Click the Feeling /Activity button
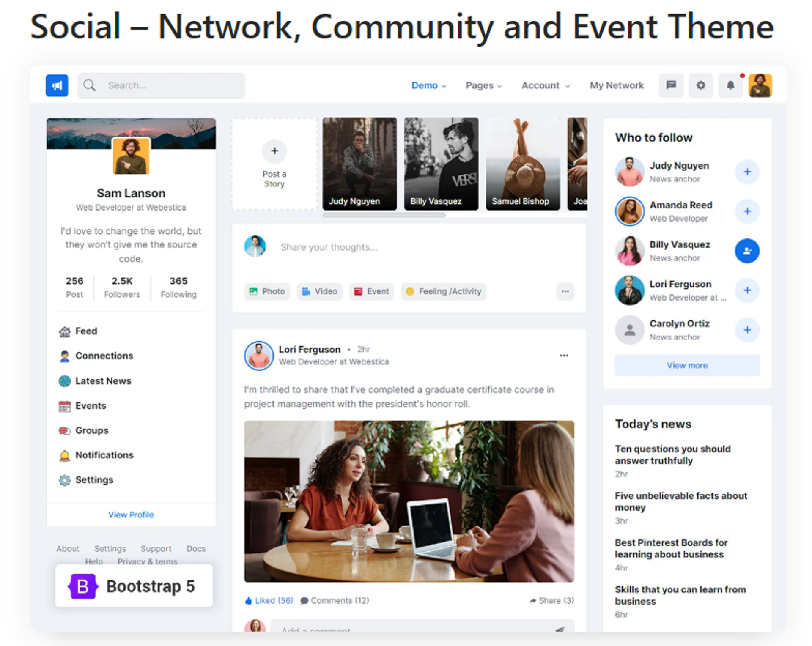The height and width of the screenshot is (646, 812). 444,291
